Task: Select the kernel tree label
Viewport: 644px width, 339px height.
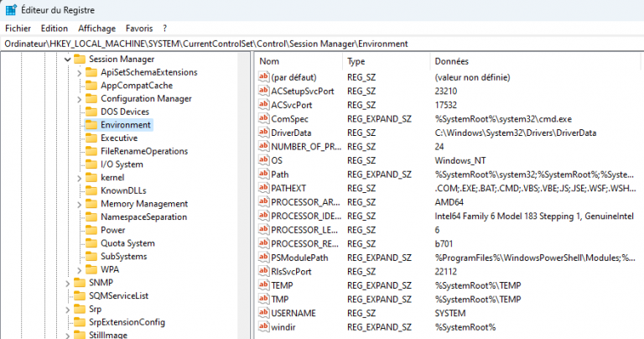Action: click(112, 178)
